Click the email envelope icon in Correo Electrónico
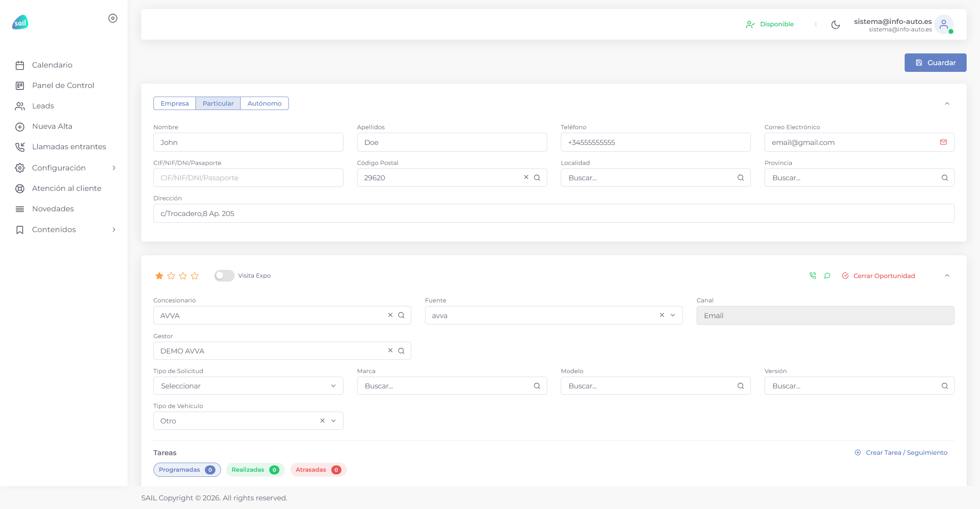 [944, 142]
